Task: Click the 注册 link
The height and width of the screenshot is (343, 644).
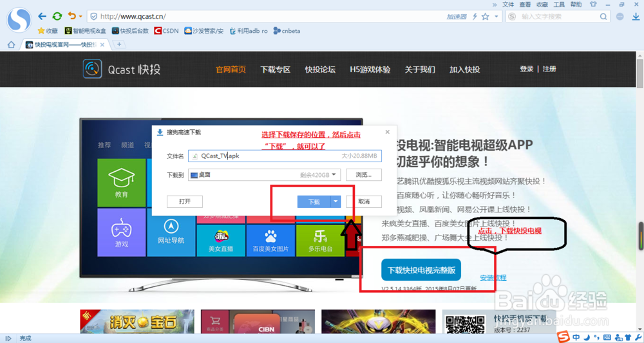Action: 549,69
